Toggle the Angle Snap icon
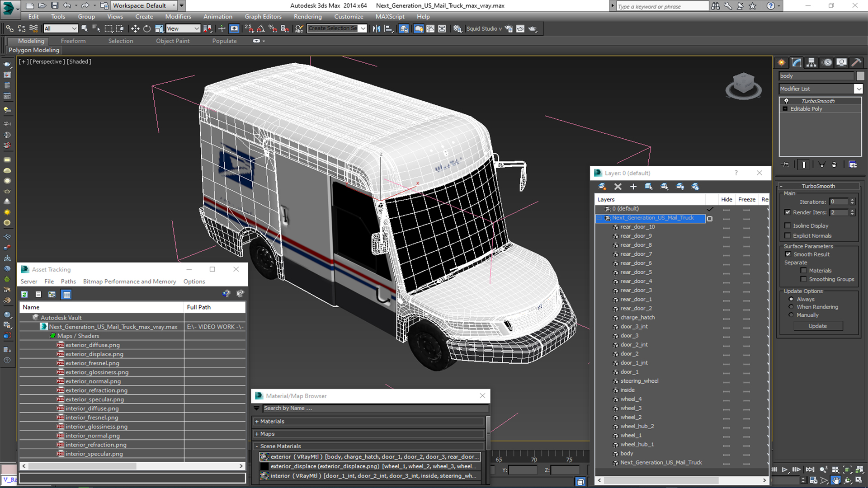 point(261,28)
